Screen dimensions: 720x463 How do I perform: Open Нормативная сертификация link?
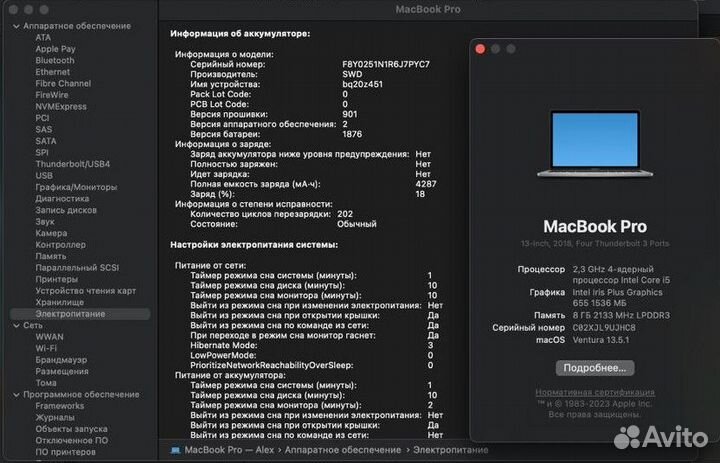(x=595, y=392)
